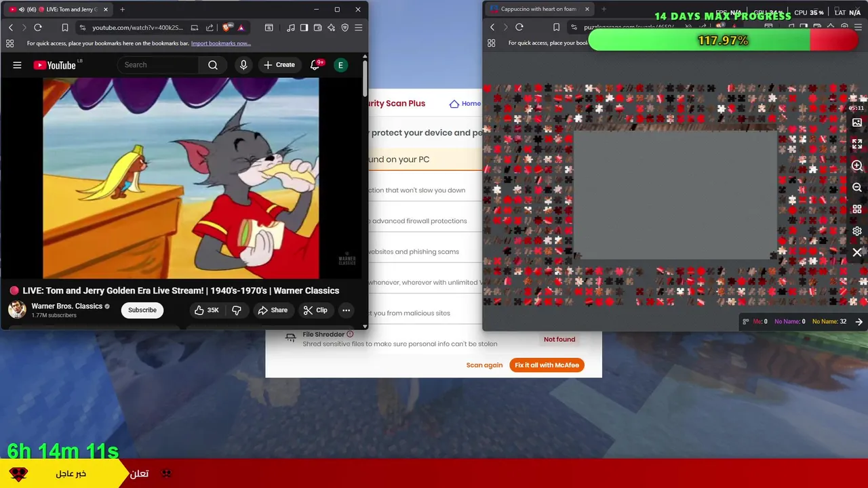
Task: Open Brave Wallet in YouTube window
Action: (x=317, y=28)
